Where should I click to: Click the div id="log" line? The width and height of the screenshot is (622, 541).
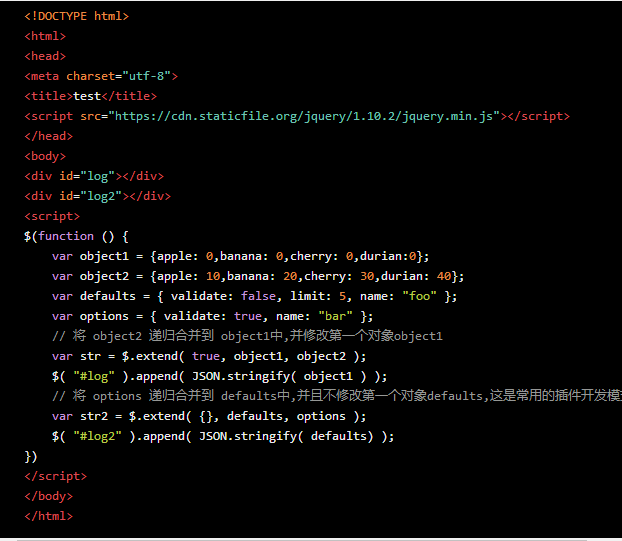tap(94, 176)
